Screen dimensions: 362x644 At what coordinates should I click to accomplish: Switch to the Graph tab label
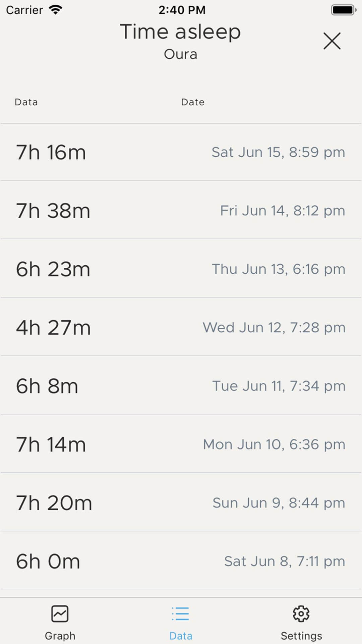tap(60, 636)
